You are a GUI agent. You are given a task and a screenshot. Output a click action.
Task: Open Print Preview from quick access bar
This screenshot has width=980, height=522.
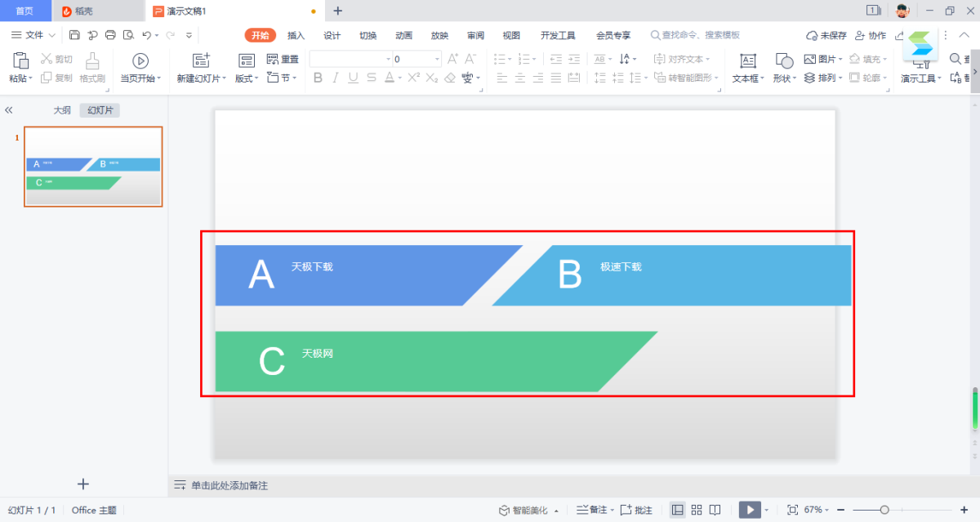[128, 35]
